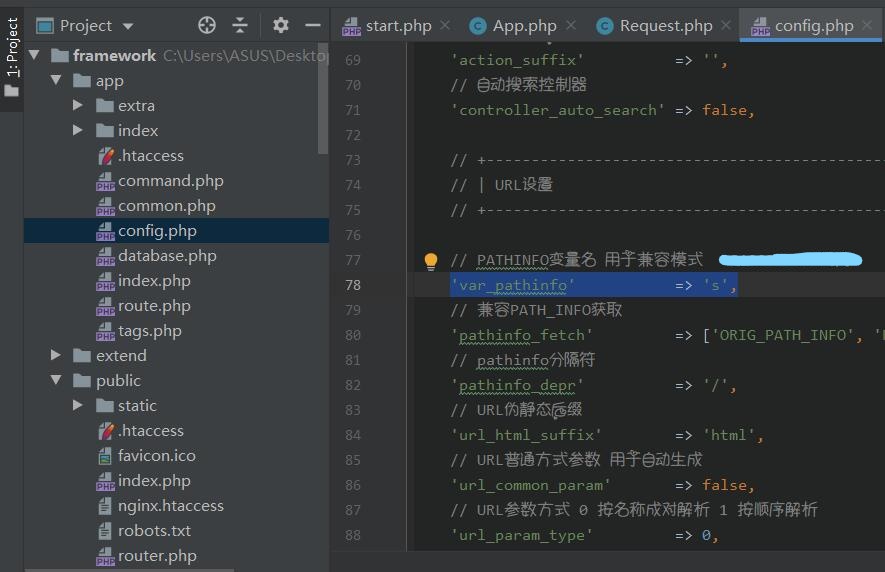Open Project panel settings gear
This screenshot has width=885, height=572.
coord(281,25)
